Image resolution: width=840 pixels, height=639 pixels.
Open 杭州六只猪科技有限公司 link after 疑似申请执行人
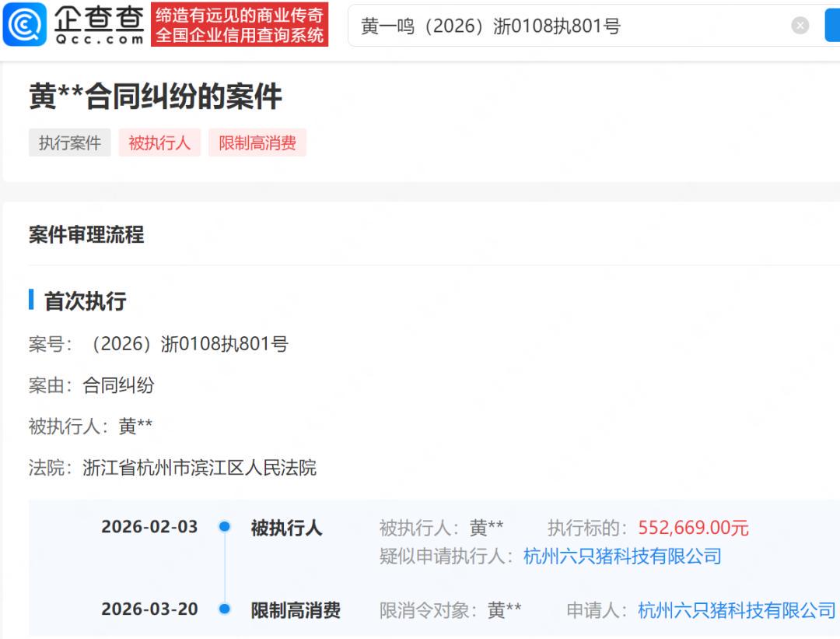[x=622, y=556]
